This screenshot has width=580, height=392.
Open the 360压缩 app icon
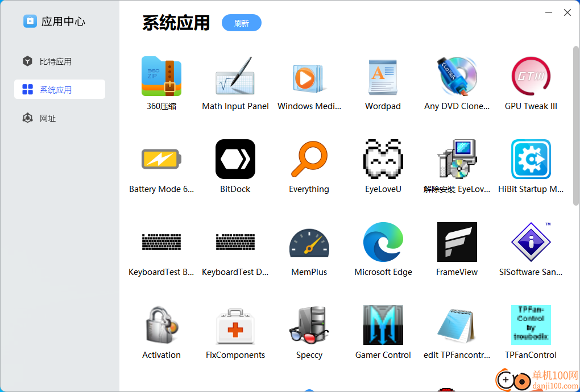[x=161, y=76]
